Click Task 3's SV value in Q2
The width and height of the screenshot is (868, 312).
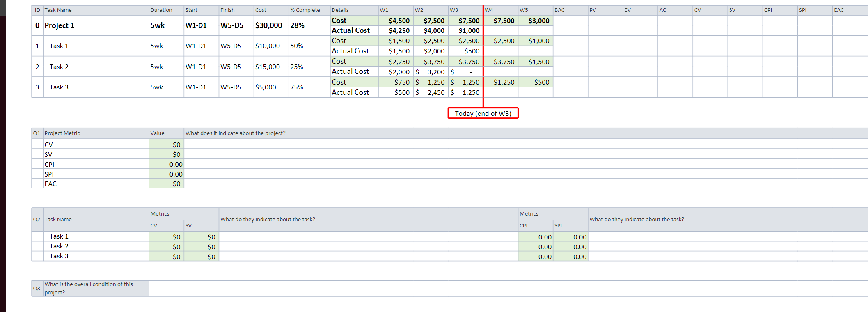click(201, 257)
